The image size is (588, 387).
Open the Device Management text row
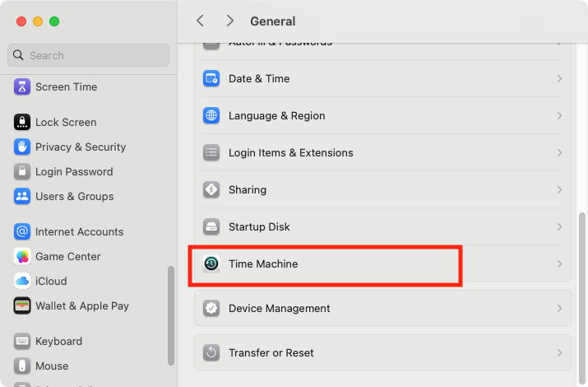280,308
